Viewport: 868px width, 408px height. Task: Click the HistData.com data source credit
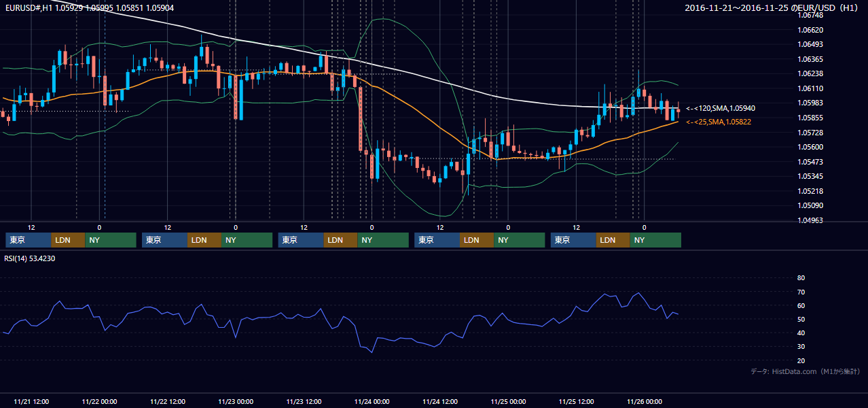click(x=806, y=371)
